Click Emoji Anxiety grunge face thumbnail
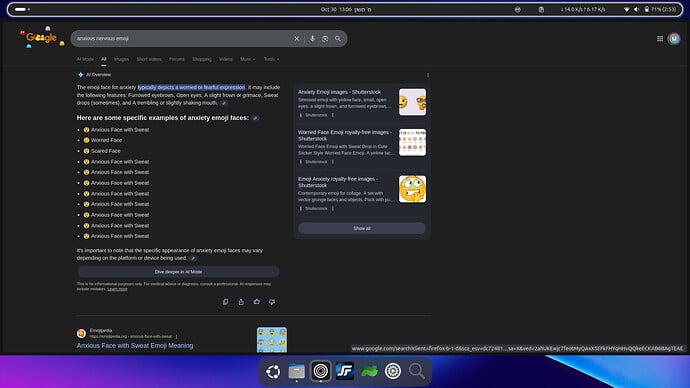 click(412, 189)
